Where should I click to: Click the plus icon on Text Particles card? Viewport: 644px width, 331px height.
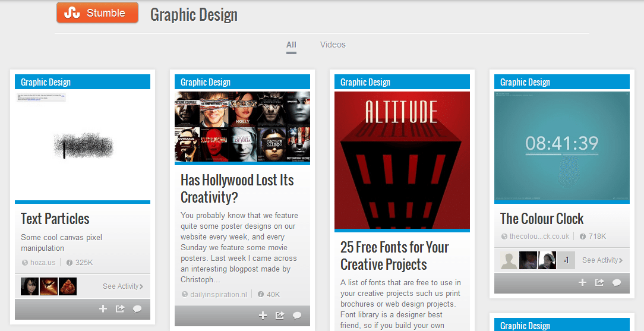tap(103, 309)
